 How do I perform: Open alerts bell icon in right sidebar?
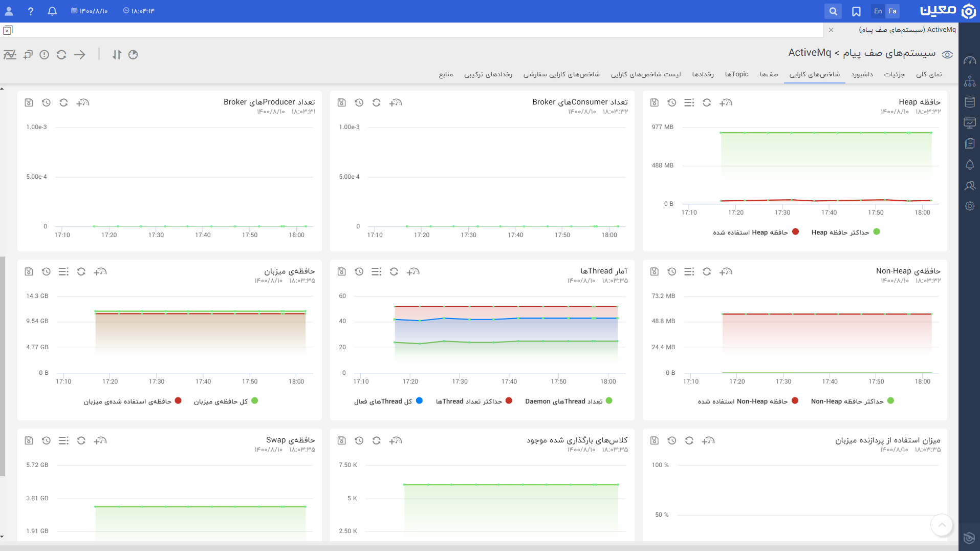(970, 164)
